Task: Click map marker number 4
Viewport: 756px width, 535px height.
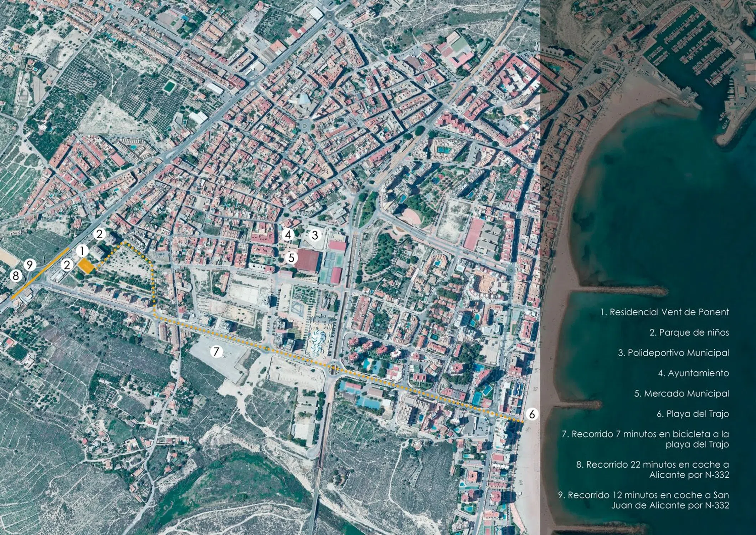Action: [x=288, y=234]
